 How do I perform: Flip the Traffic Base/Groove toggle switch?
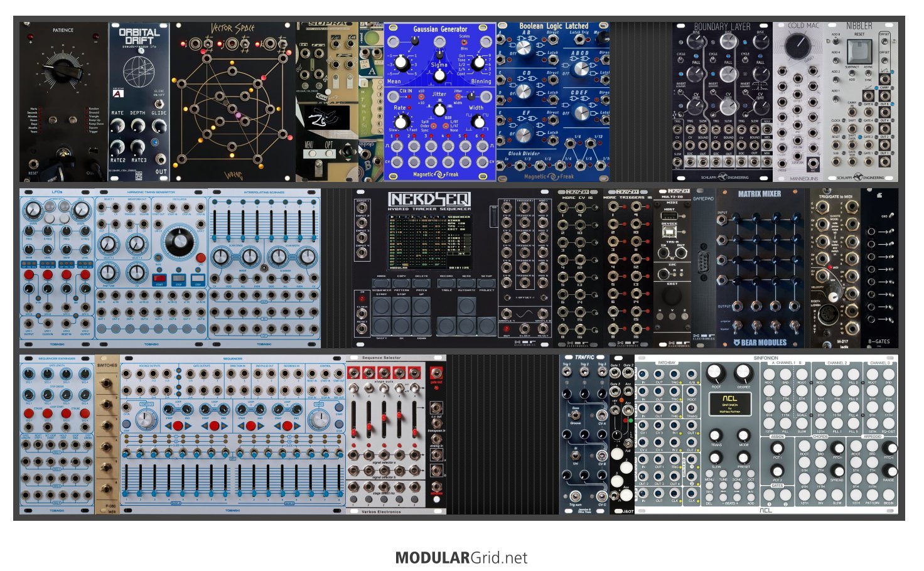pos(576,415)
